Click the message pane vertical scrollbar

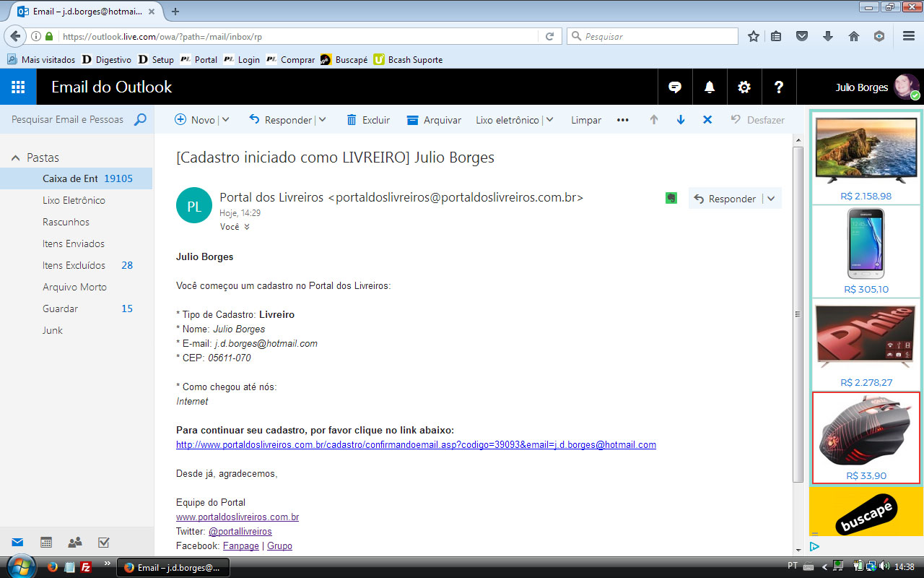coord(798,314)
